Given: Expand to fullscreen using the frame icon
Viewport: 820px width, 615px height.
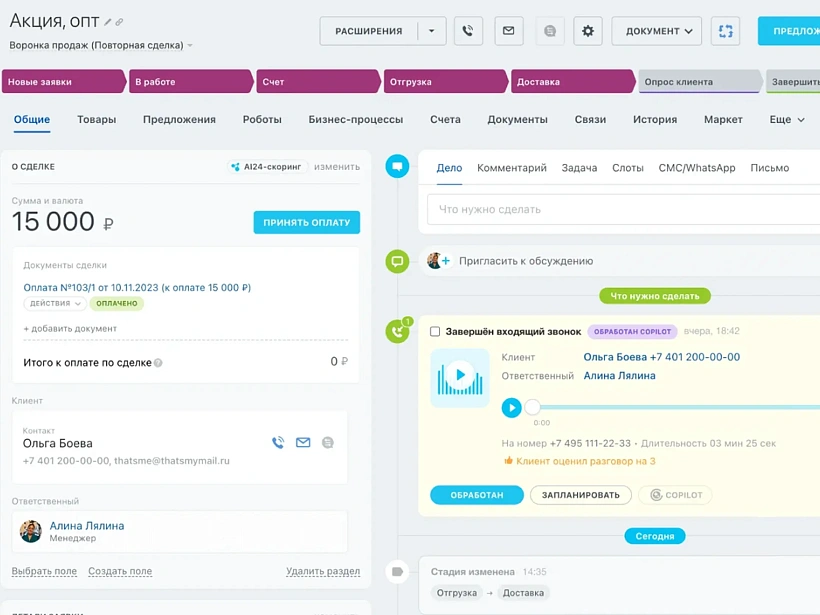Looking at the screenshot, I should click(x=725, y=30).
